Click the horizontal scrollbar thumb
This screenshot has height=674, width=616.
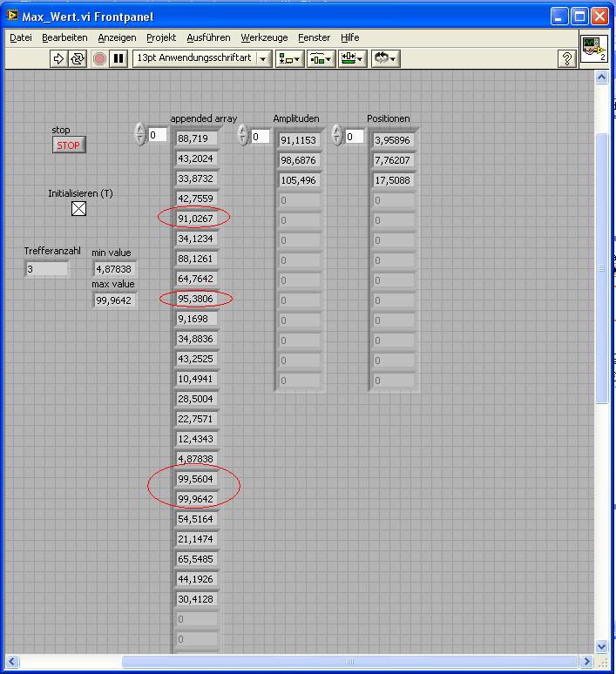(349, 661)
